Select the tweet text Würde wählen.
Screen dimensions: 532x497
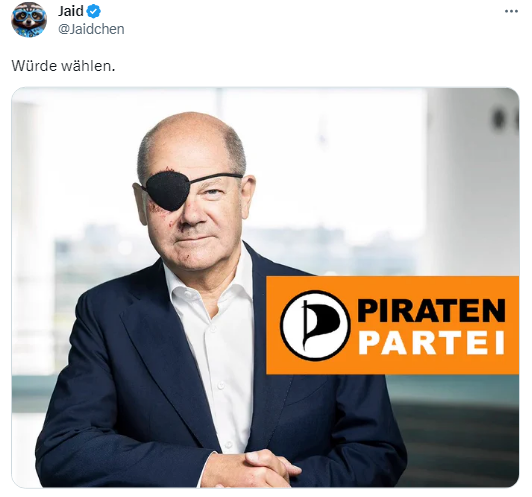tap(63, 66)
